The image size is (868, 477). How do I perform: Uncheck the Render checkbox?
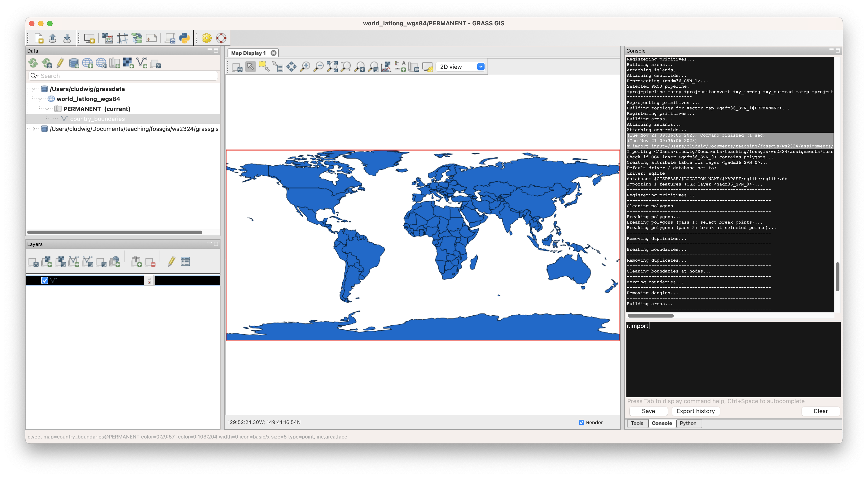(x=581, y=422)
